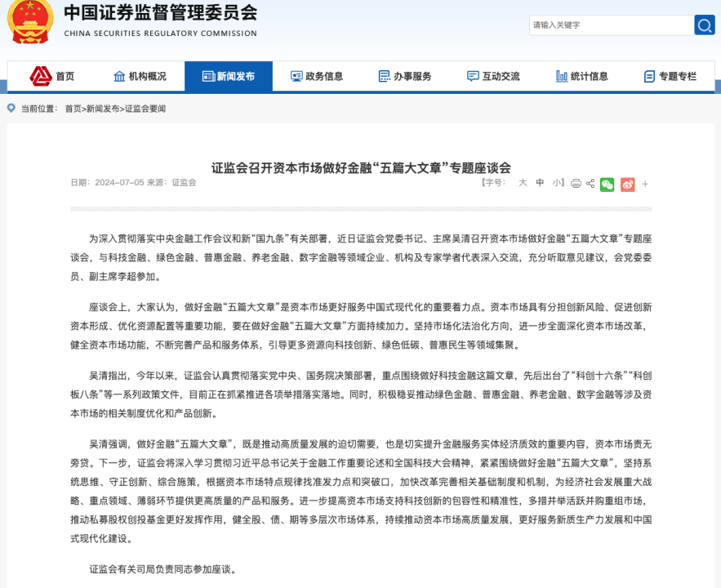Click the location pin icon in breadcrumb
This screenshot has height=588, width=721.
point(11,108)
